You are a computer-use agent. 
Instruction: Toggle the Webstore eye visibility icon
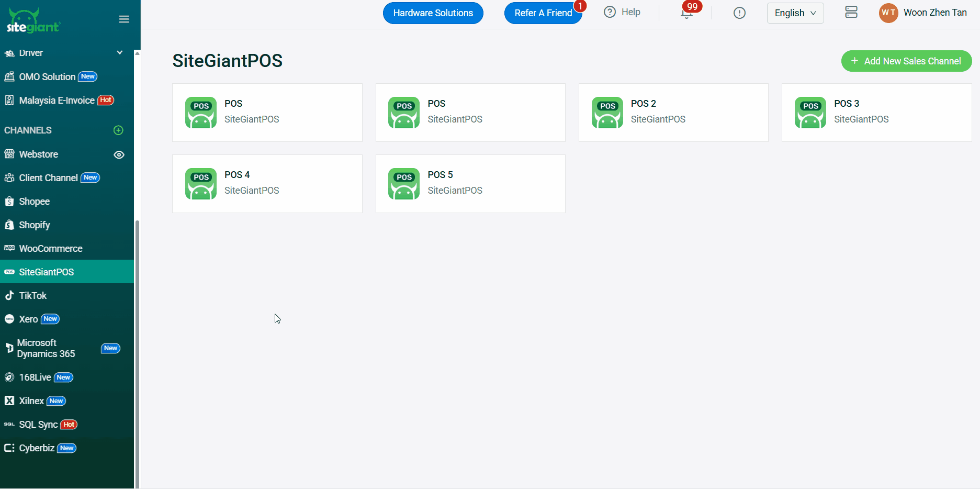coord(119,155)
